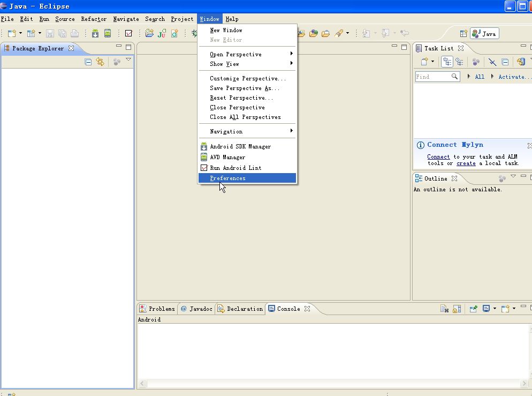Click the New Task icon in Task List
The height and width of the screenshot is (396, 532).
tap(424, 62)
